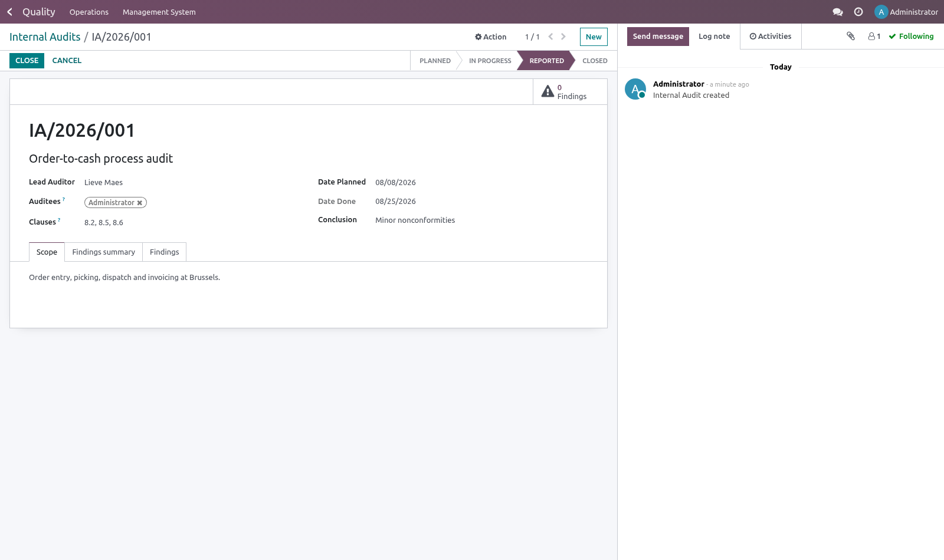944x560 pixels.
Task: Set status to PLANNED stage
Action: pos(435,61)
